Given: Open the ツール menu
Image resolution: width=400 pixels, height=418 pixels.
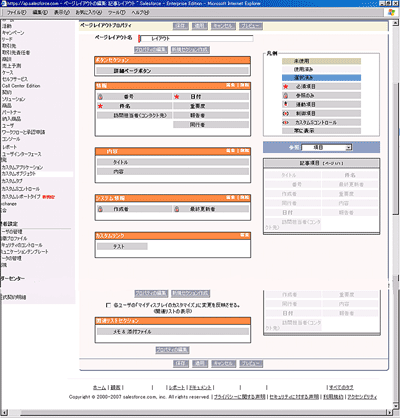Looking at the screenshot, I should 117,12.
